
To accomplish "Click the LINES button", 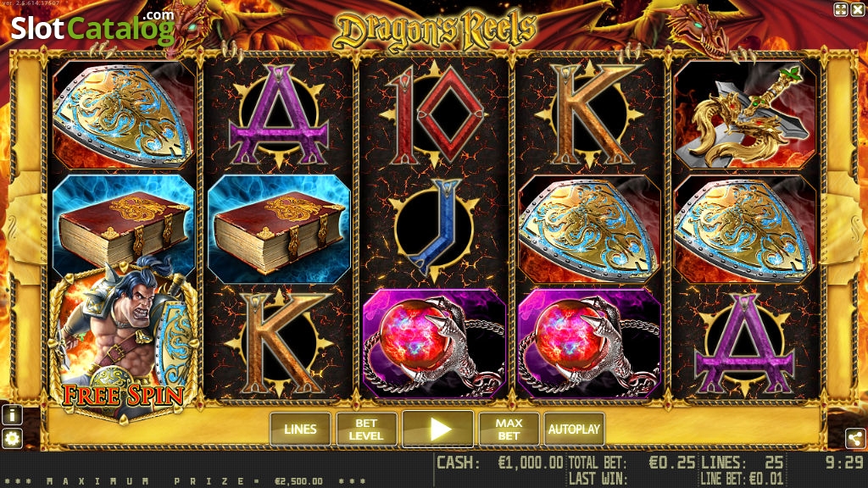I will 301,429.
